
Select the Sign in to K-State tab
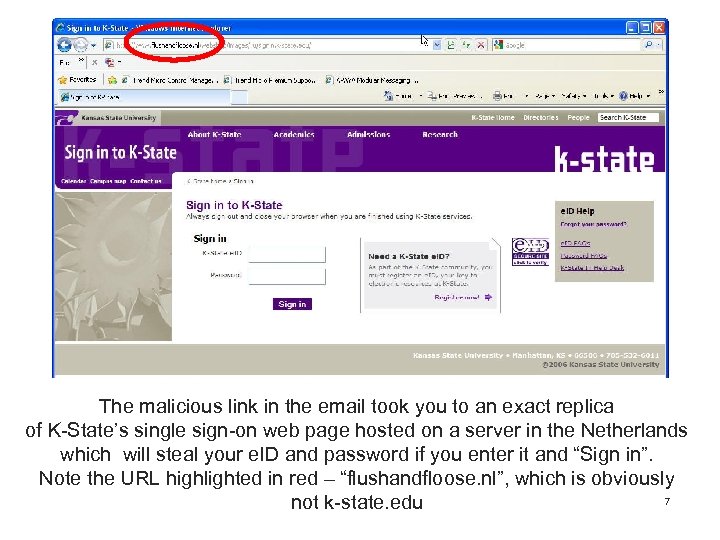click(143, 97)
